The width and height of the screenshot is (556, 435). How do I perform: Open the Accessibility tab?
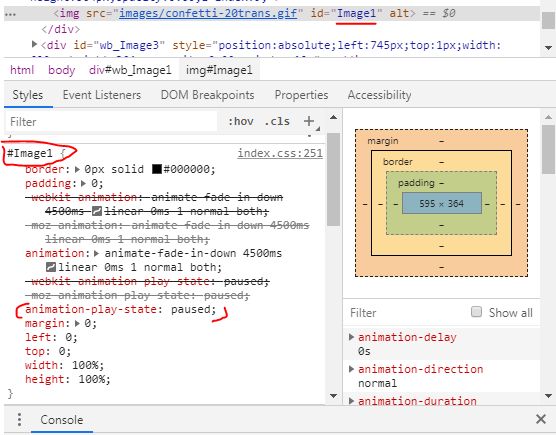click(x=379, y=95)
